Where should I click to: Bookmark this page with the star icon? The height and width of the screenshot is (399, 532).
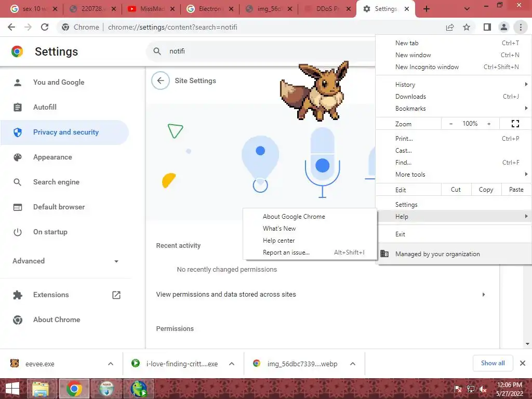pos(467,27)
